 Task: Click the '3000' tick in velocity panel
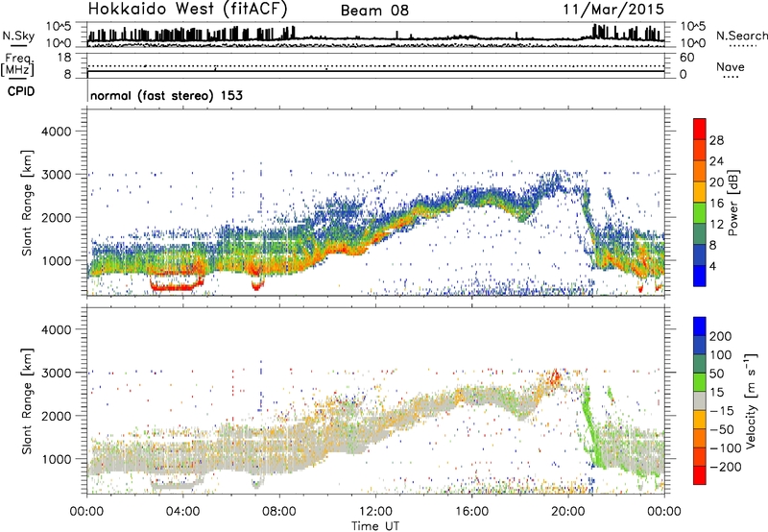click(x=56, y=373)
